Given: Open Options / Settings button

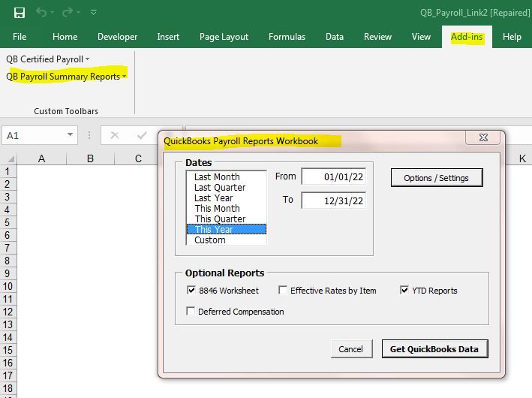Looking at the screenshot, I should pos(436,178).
